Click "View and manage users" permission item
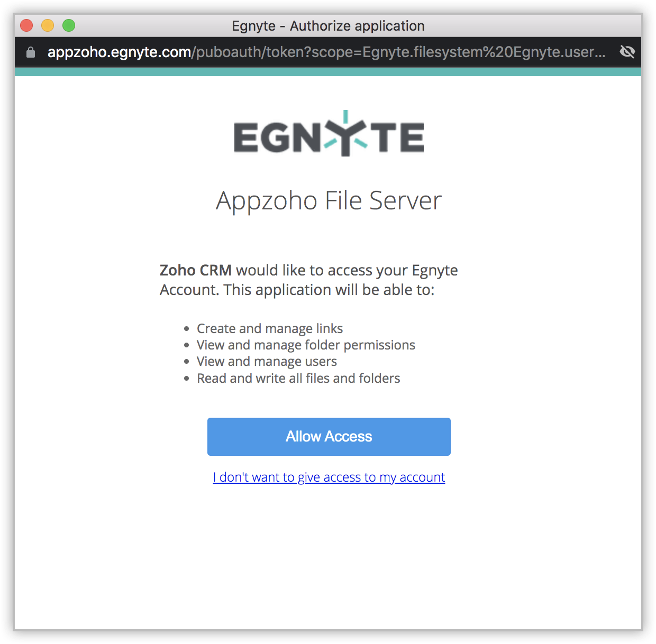This screenshot has height=644, width=656. 267,362
